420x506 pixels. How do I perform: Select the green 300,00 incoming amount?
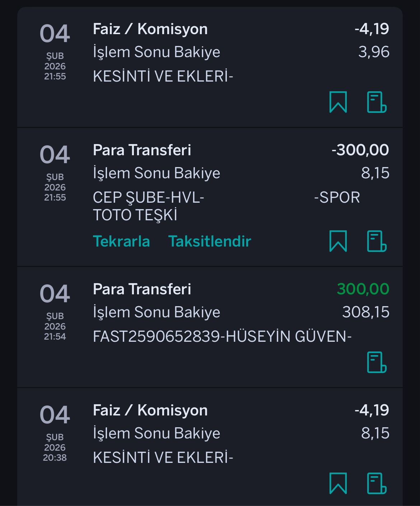point(363,289)
